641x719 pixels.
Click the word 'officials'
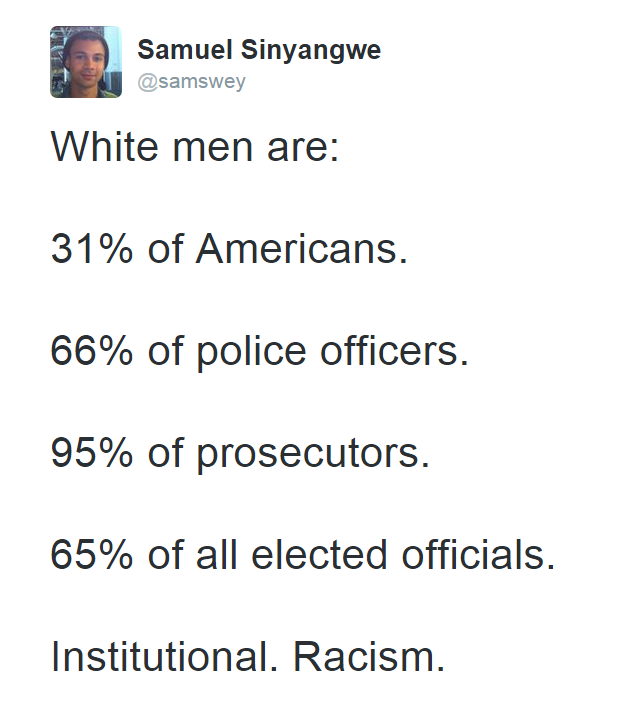pos(473,555)
